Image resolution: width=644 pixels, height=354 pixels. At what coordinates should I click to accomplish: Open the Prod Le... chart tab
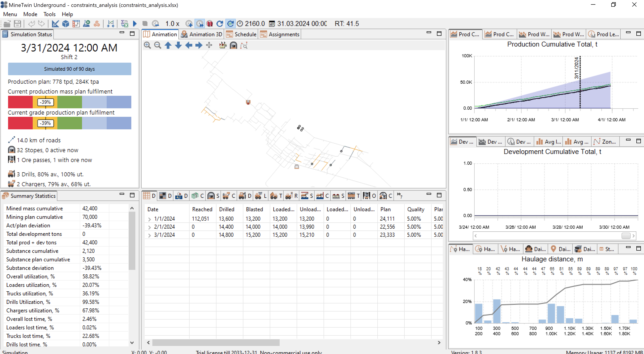[x=603, y=34]
